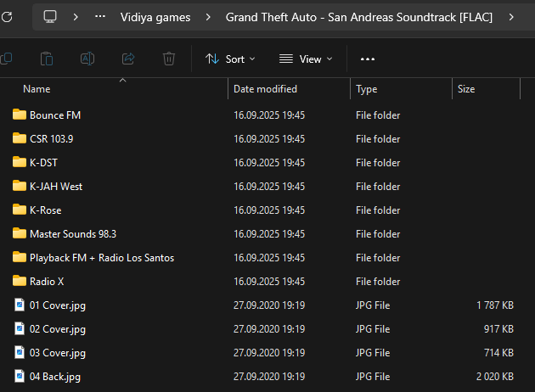Select the 02 Cover.jpg file icon
Viewport: 535px width, 392px height.
coord(20,328)
